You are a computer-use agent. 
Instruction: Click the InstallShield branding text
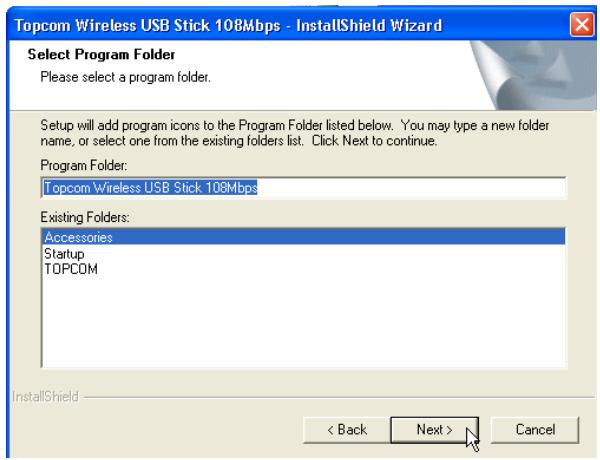[x=45, y=396]
